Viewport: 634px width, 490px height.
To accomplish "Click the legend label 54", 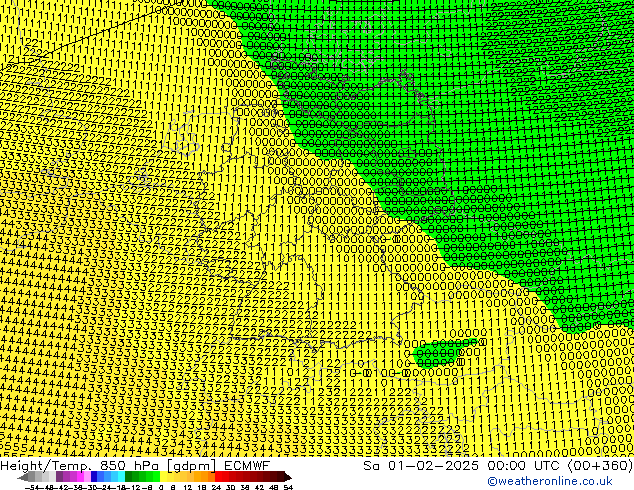I will pyautogui.click(x=288, y=487).
